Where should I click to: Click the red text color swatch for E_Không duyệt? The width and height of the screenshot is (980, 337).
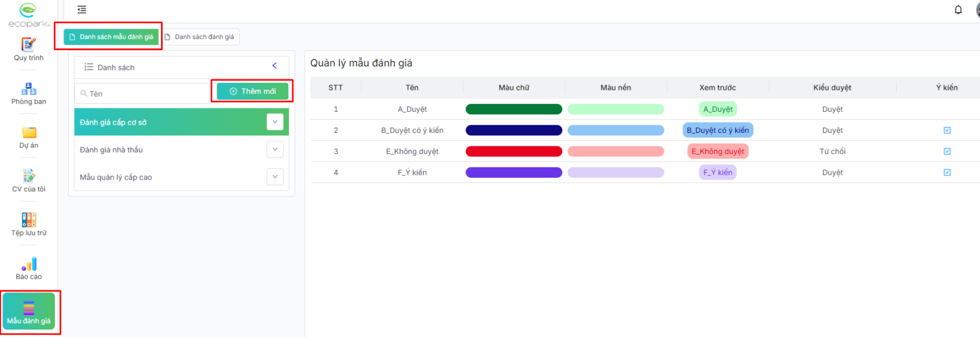(x=513, y=152)
